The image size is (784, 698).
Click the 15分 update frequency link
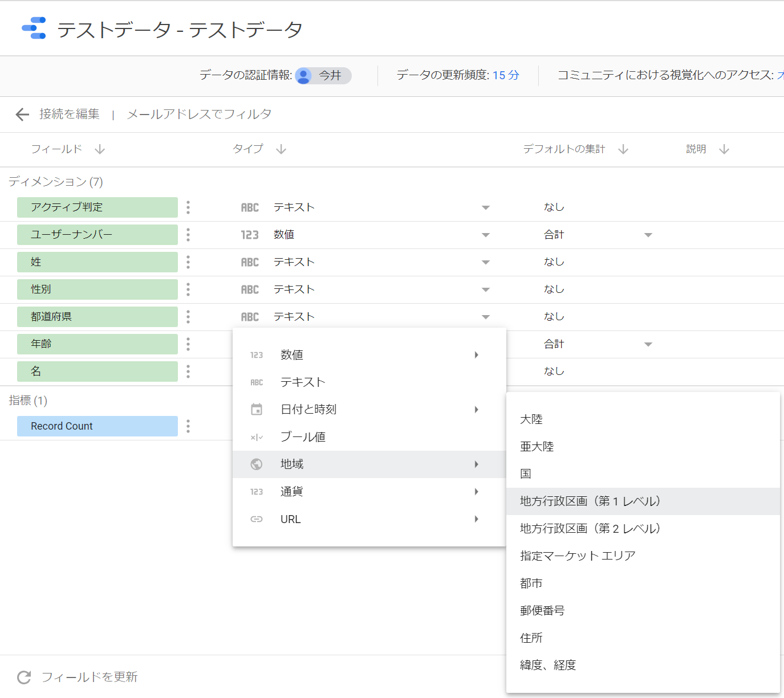505,75
